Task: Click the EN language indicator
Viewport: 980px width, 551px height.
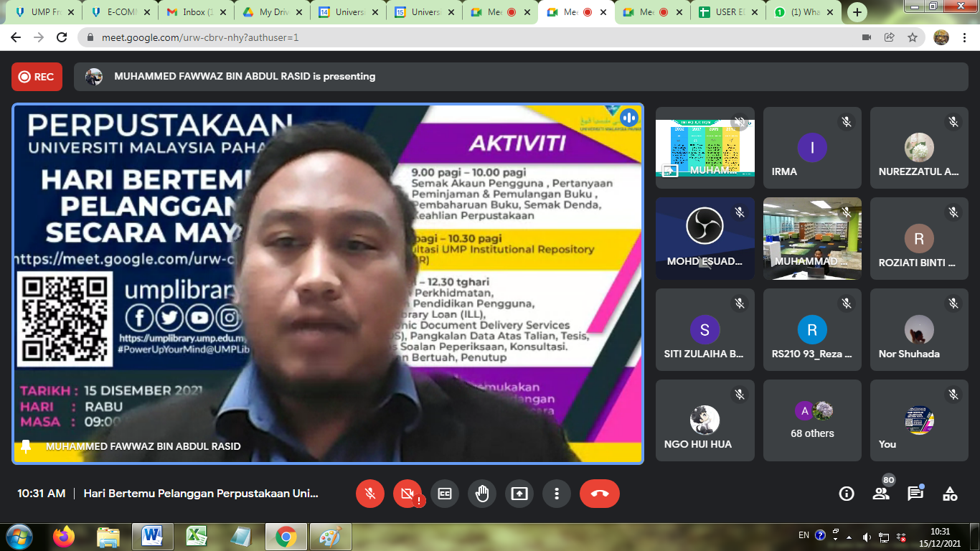Action: 804,535
